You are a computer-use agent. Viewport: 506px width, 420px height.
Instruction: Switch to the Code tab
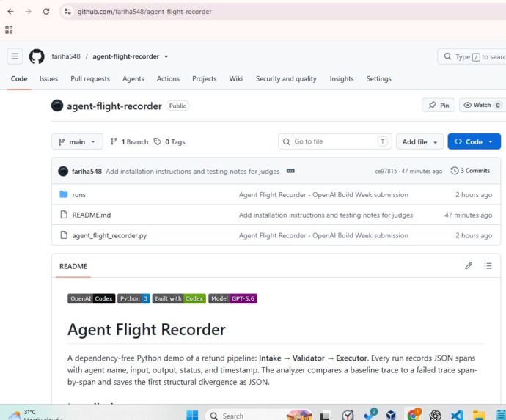[19, 78]
